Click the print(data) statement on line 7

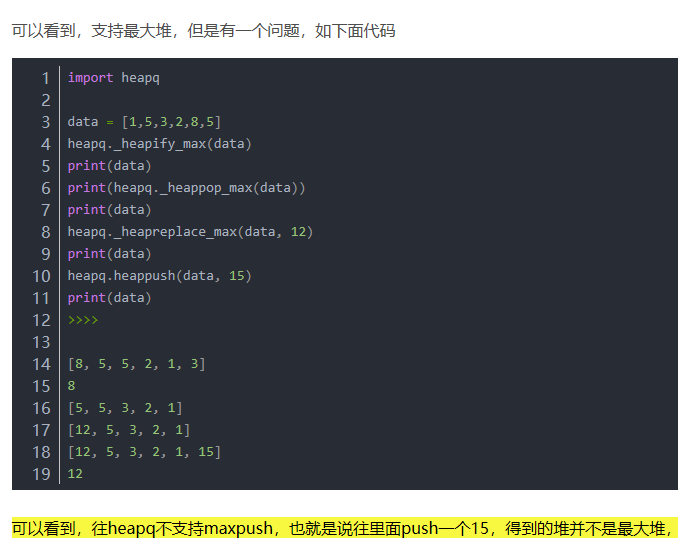[109, 210]
